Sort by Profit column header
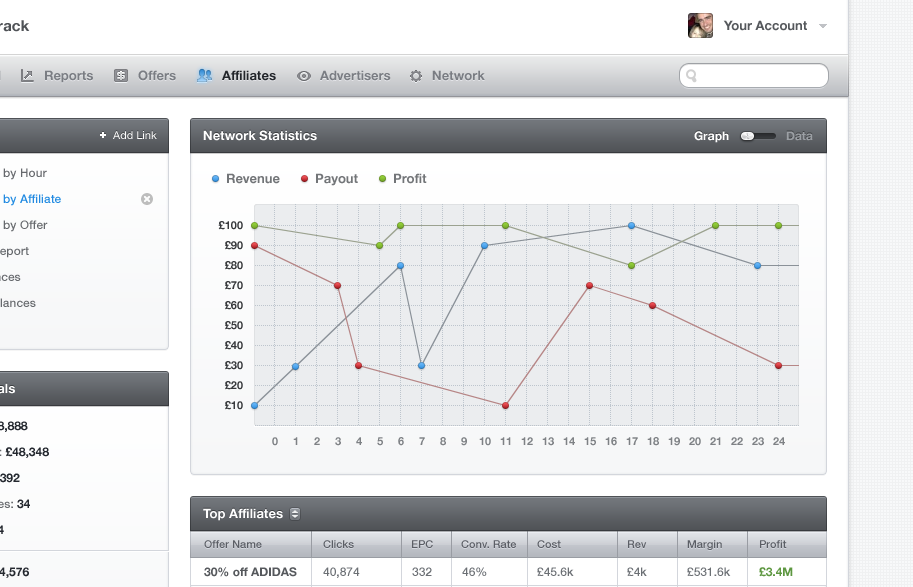 point(787,544)
